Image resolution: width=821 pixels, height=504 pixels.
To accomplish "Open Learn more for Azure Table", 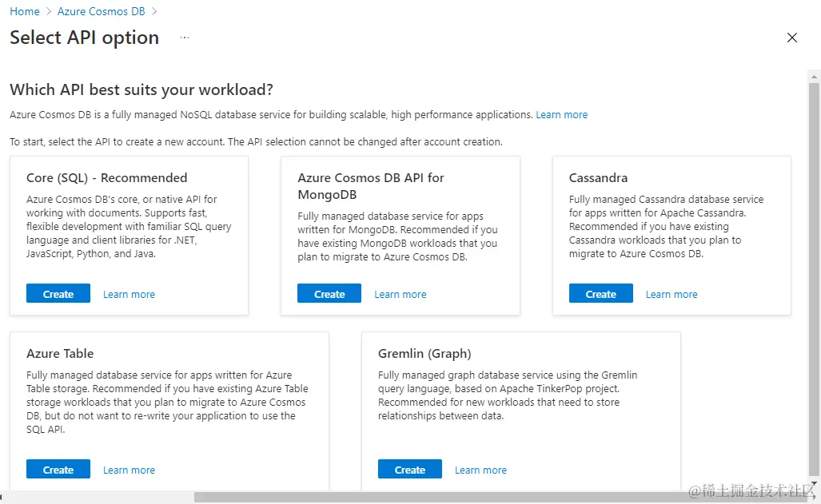I will pyautogui.click(x=129, y=470).
